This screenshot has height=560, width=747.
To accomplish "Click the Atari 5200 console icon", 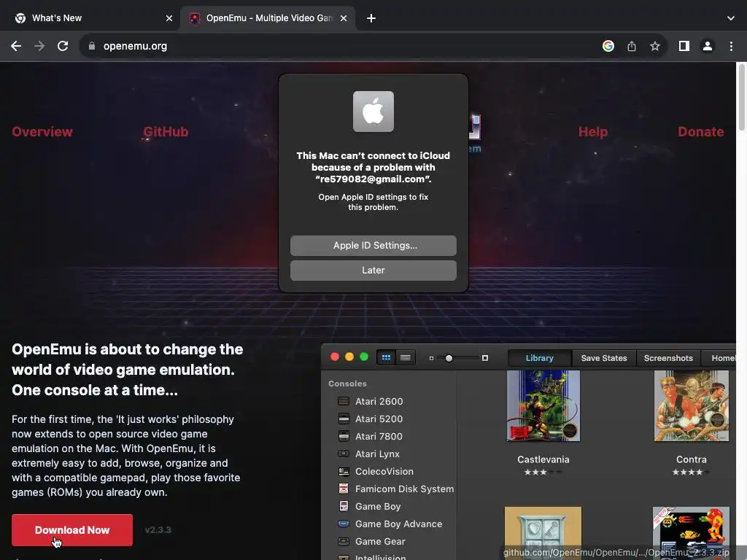I will click(x=344, y=419).
